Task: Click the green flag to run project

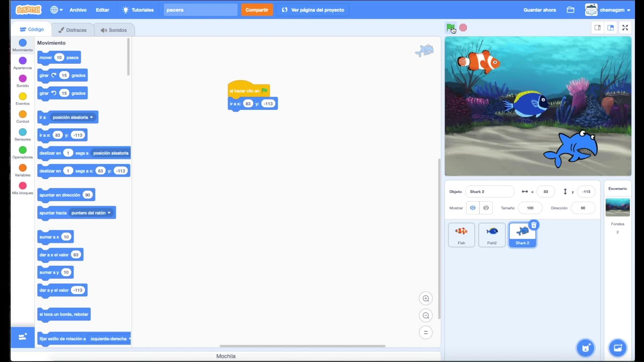Action: pos(450,27)
